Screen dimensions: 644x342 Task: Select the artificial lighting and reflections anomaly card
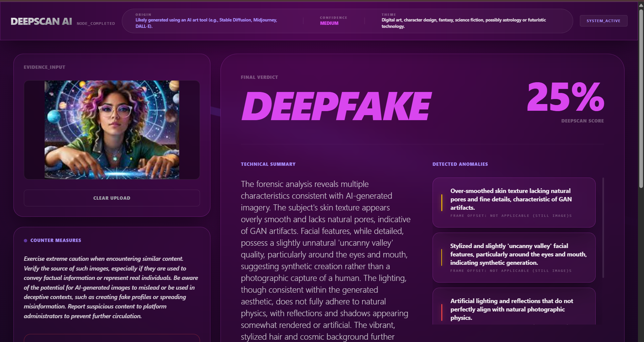[x=514, y=306]
